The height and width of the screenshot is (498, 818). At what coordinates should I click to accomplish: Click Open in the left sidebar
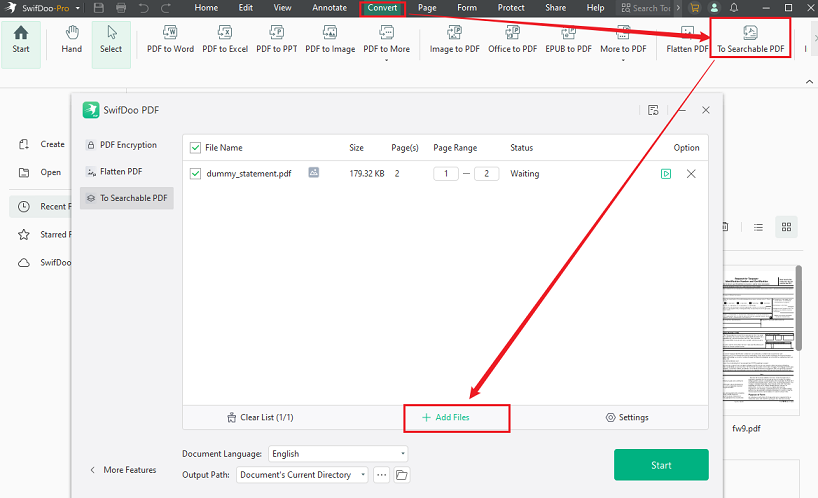coord(40,173)
